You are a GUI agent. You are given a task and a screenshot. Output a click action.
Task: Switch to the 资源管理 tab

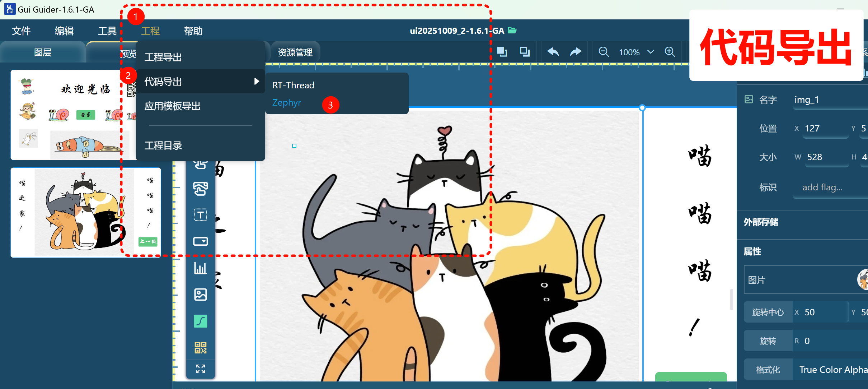pos(295,52)
